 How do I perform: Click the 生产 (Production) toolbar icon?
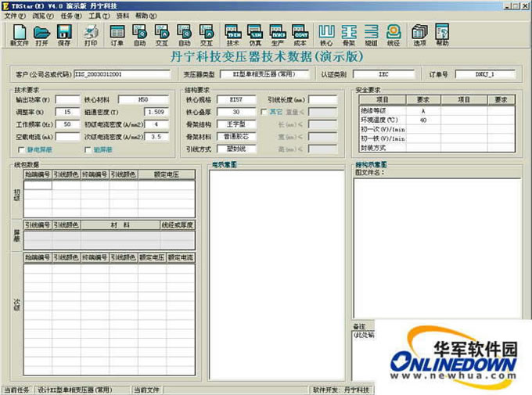tap(278, 34)
